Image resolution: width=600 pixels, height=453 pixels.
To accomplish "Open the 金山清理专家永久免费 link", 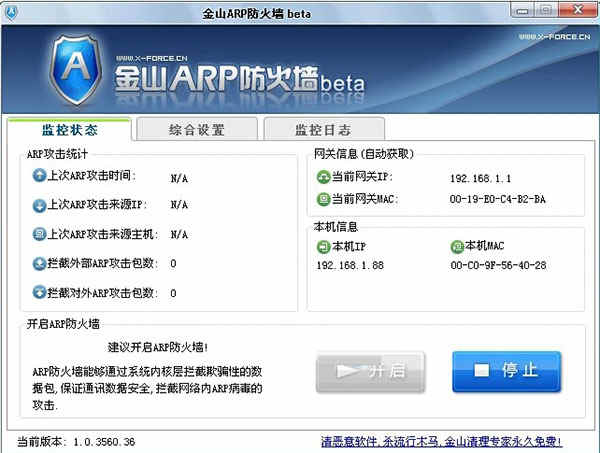I will click(442, 442).
